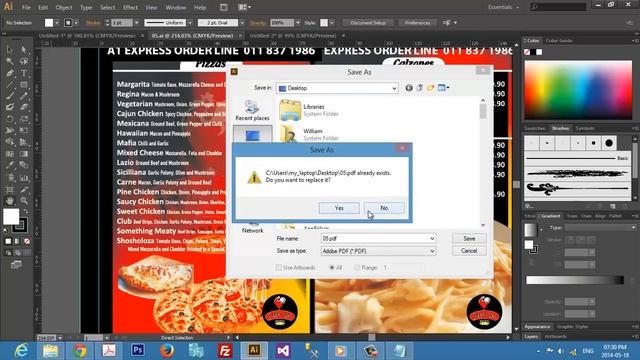Select the Line Segment tool
The width and height of the screenshot is (640, 360).
click(10, 85)
